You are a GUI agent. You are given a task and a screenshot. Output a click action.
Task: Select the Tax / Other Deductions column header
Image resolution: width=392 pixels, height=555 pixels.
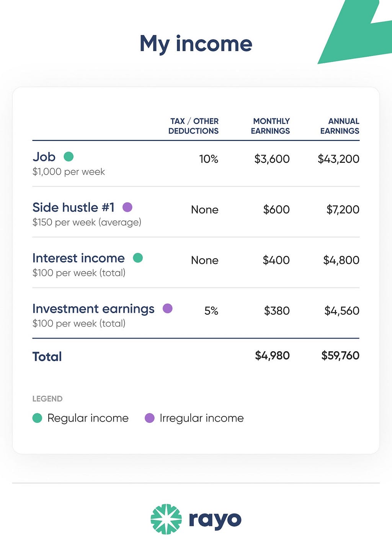(193, 126)
